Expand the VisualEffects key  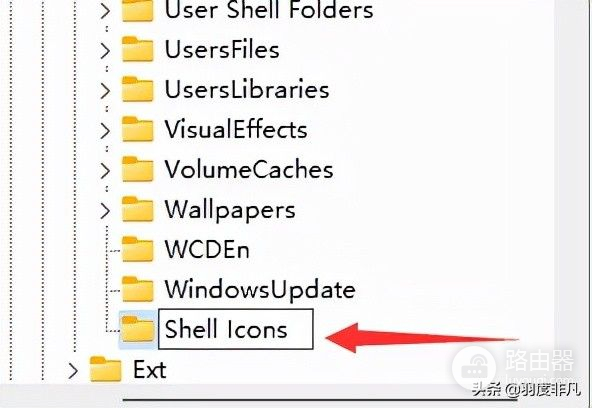pyautogui.click(x=105, y=130)
